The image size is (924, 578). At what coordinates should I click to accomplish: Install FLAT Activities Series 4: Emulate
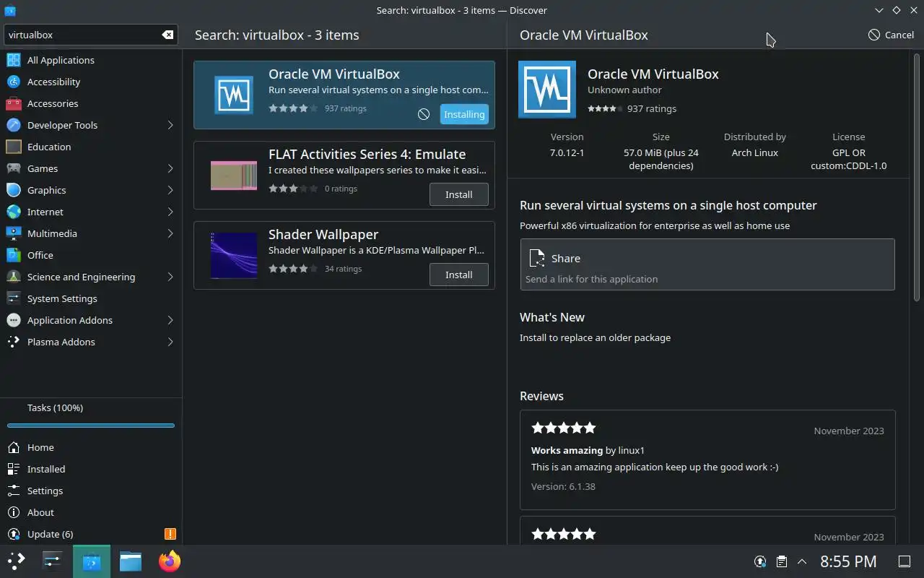(459, 194)
